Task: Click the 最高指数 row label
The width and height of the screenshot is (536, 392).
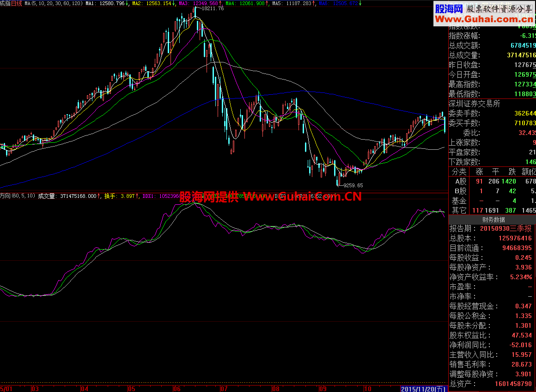Action: tap(464, 84)
